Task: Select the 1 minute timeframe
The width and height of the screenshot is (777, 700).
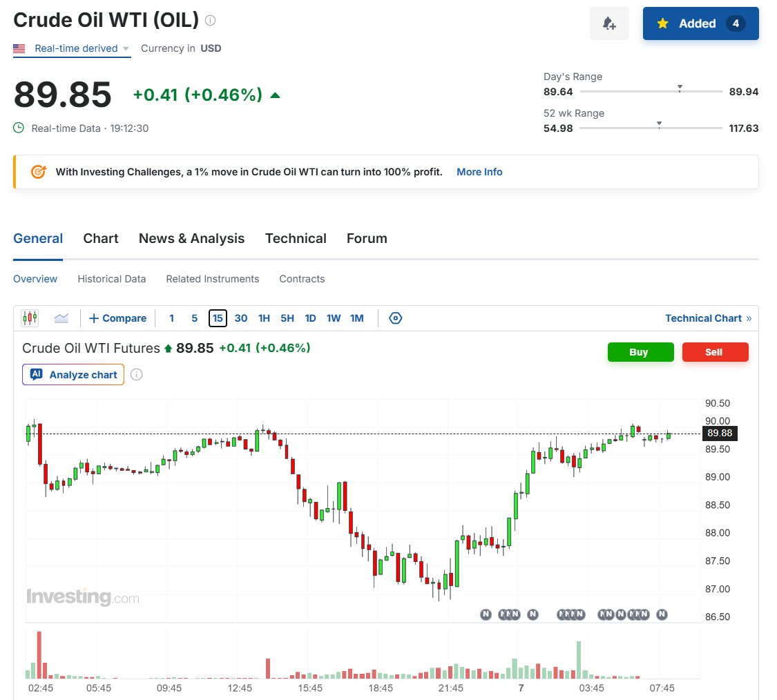Action: [x=171, y=318]
